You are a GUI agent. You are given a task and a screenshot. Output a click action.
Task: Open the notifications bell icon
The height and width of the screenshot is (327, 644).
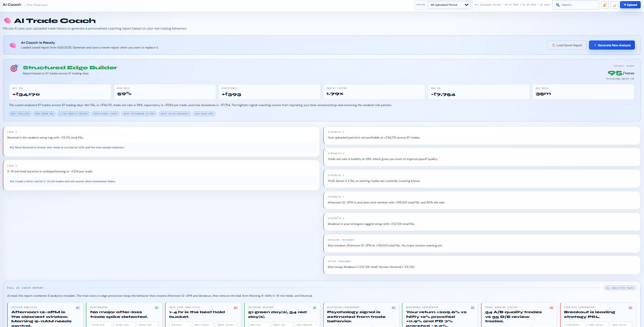(605, 5)
